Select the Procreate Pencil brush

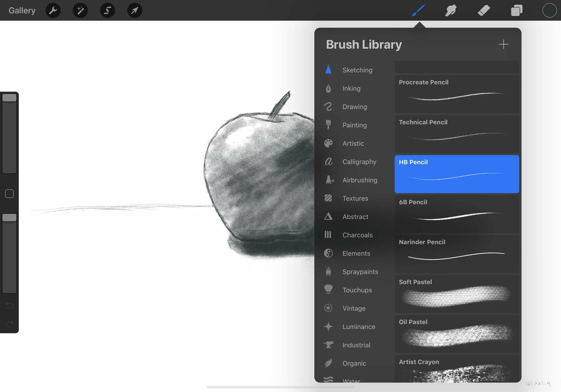click(x=456, y=94)
